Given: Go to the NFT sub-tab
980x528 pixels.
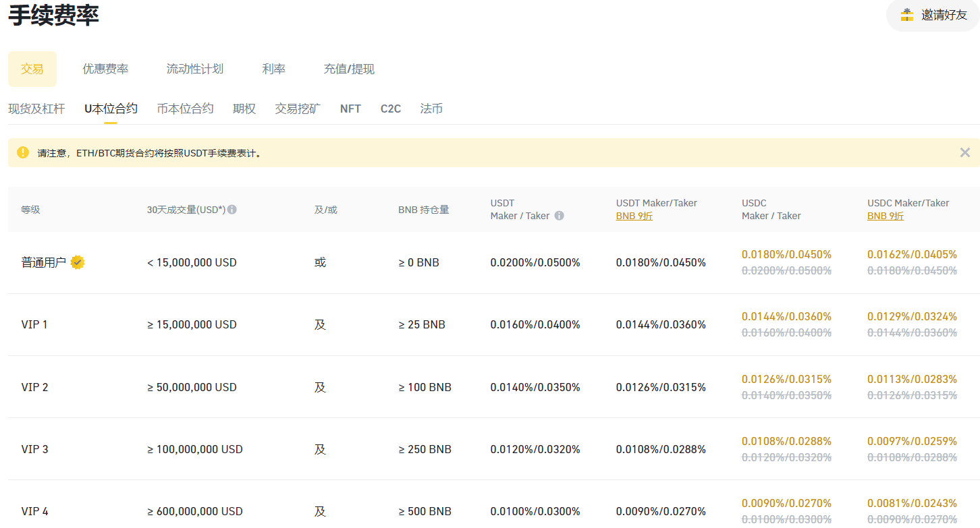Looking at the screenshot, I should [x=350, y=109].
